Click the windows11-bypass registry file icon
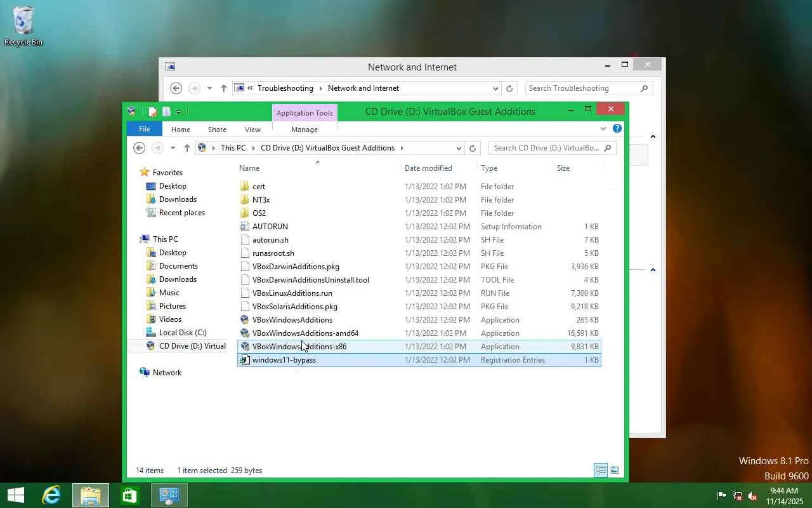Viewport: 812px width, 508px height. pyautogui.click(x=245, y=360)
